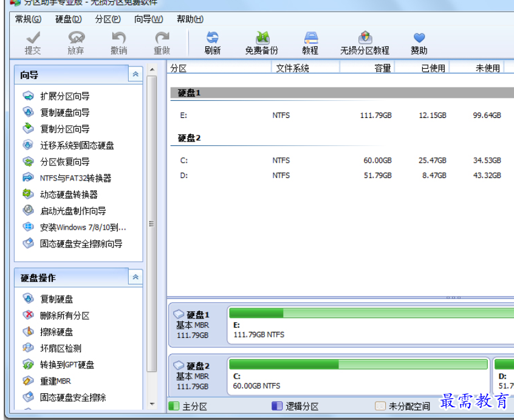Select the E: partition bar in disk map
Image resolution: width=514 pixels, height=420 pixels.
tap(371, 325)
